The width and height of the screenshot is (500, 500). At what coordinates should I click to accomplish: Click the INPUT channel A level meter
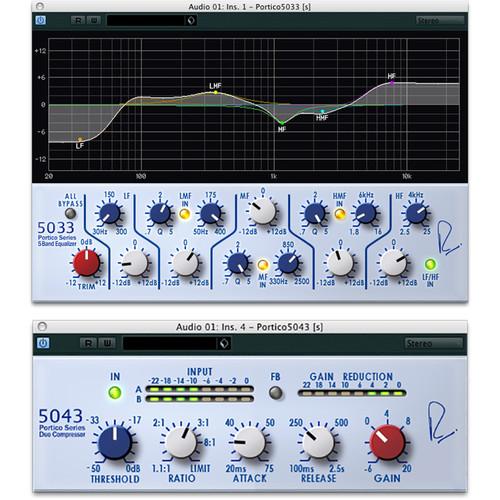(200, 389)
